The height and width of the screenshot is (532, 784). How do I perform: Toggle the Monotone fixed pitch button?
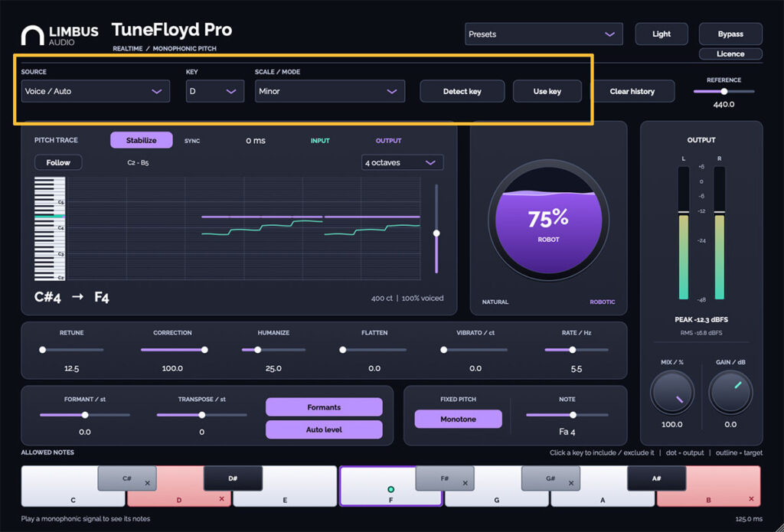(458, 419)
